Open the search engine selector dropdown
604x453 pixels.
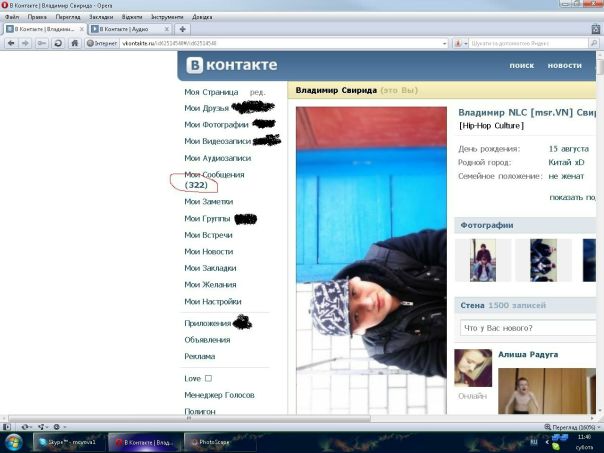[461, 44]
